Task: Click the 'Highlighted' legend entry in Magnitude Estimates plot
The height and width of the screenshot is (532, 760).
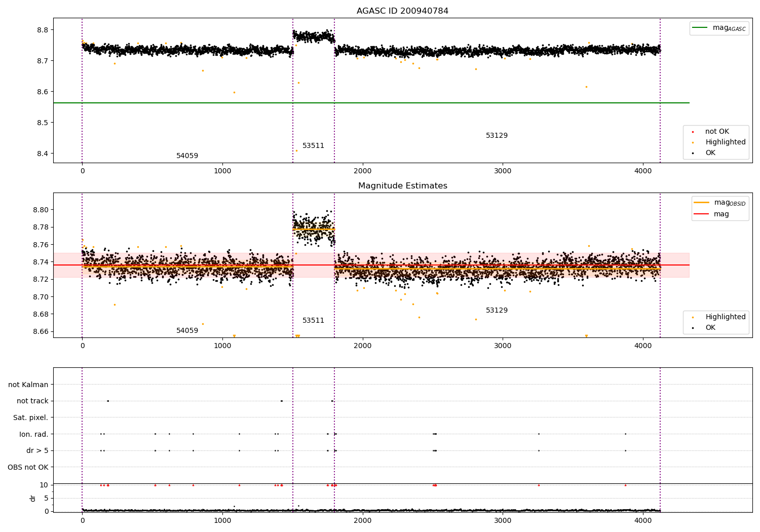Action: [x=726, y=317]
